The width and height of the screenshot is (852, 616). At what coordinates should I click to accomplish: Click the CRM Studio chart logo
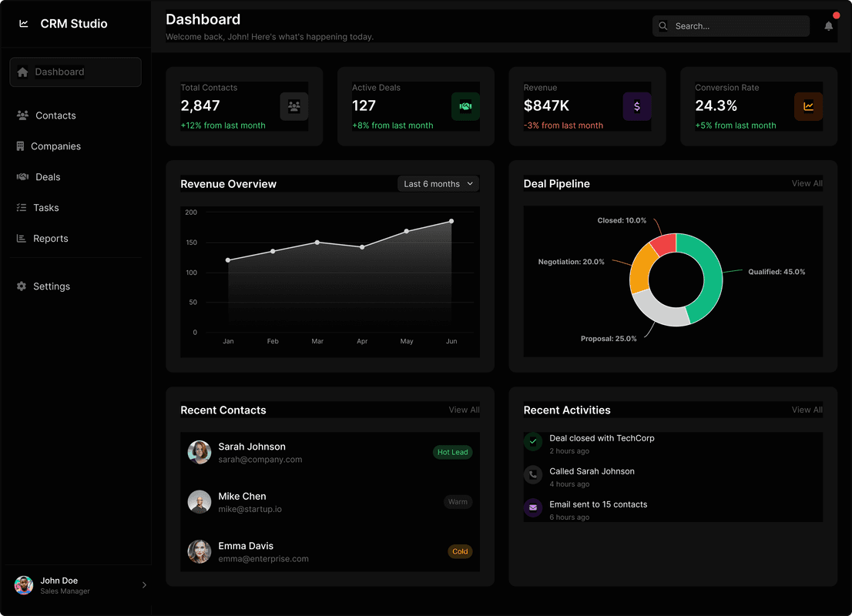pyautogui.click(x=23, y=23)
